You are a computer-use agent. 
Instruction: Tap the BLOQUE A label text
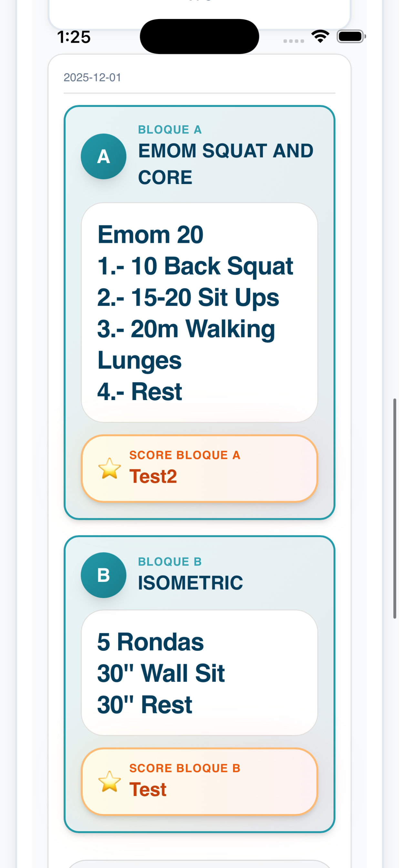click(170, 130)
